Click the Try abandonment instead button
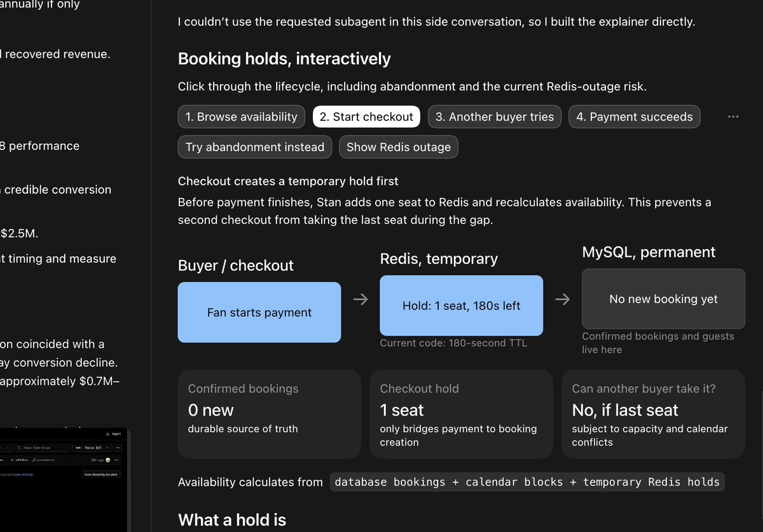The width and height of the screenshot is (763, 532). (255, 147)
